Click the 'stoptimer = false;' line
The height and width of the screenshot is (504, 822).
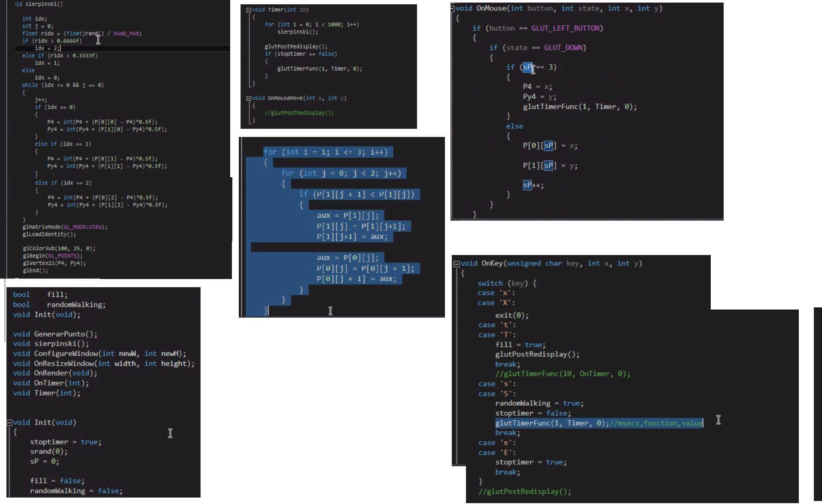(533, 413)
